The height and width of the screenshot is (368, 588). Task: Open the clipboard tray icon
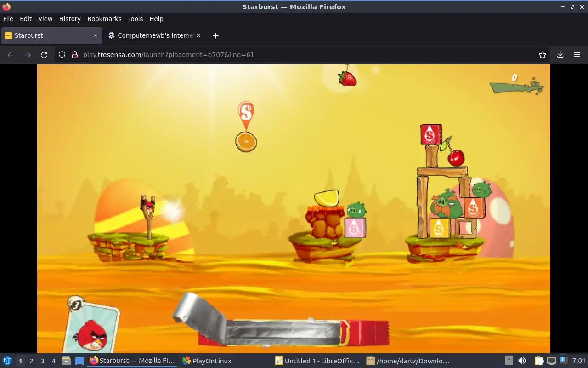(x=539, y=361)
